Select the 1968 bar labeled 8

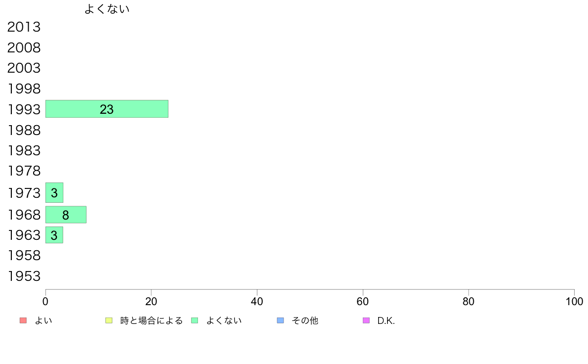(66, 215)
